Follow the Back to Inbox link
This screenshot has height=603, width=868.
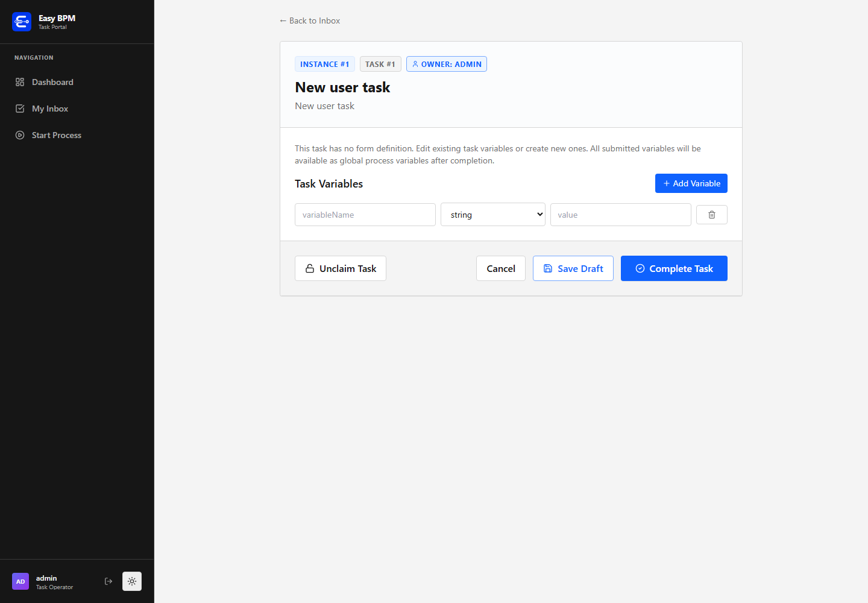click(x=310, y=21)
